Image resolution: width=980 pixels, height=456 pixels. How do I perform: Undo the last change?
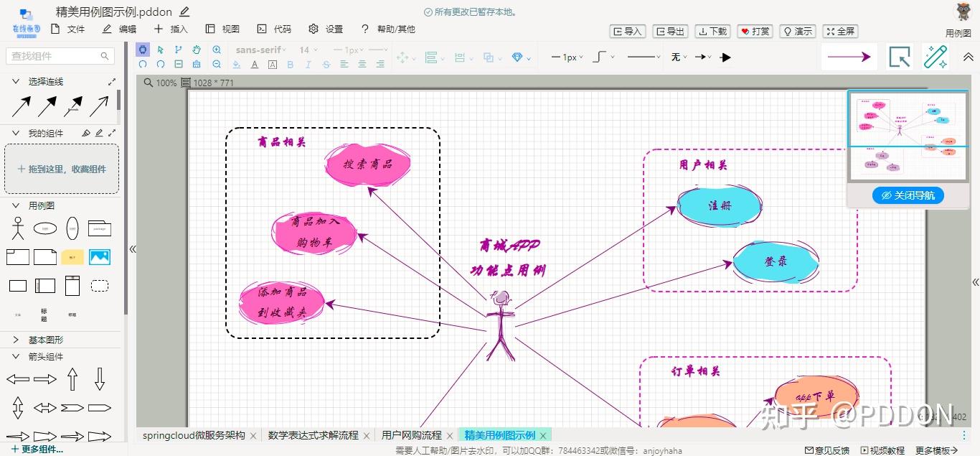(143, 64)
